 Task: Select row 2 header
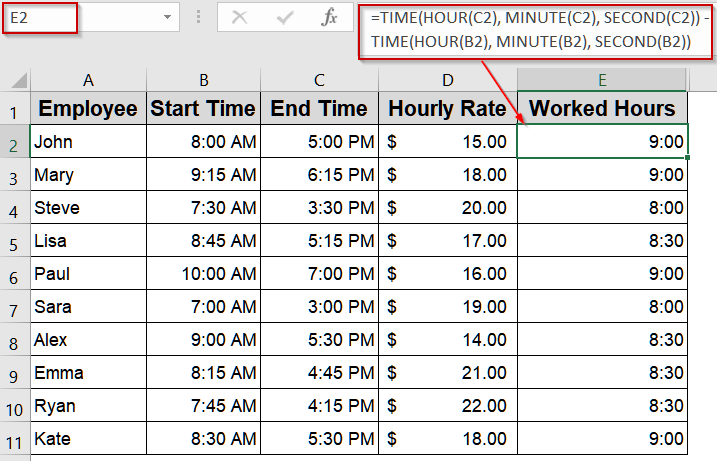(x=15, y=141)
